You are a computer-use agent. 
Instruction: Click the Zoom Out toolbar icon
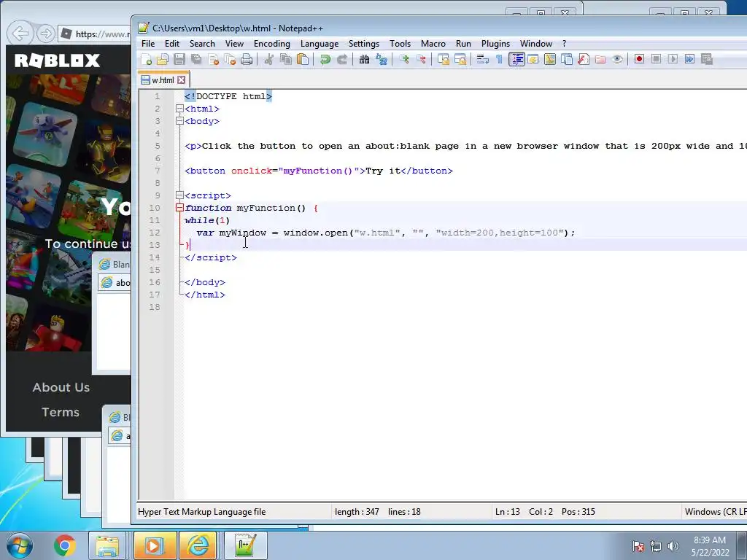421,60
